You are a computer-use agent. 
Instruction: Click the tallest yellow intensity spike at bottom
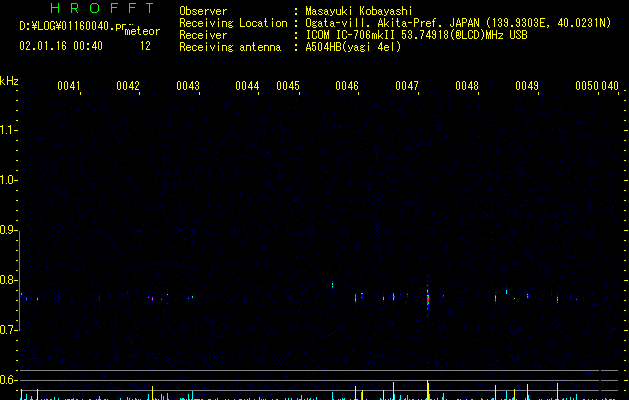coord(428,390)
